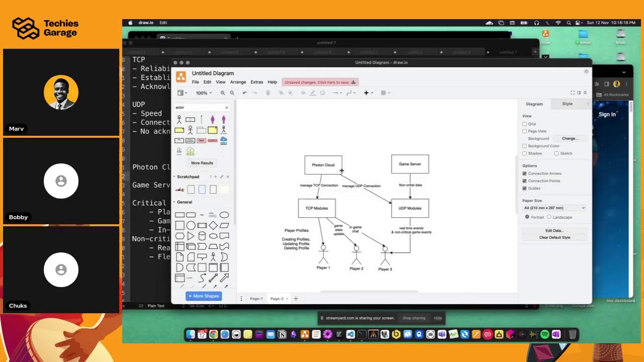Click Unsaved changes save banner
644x362 pixels.
(320, 82)
